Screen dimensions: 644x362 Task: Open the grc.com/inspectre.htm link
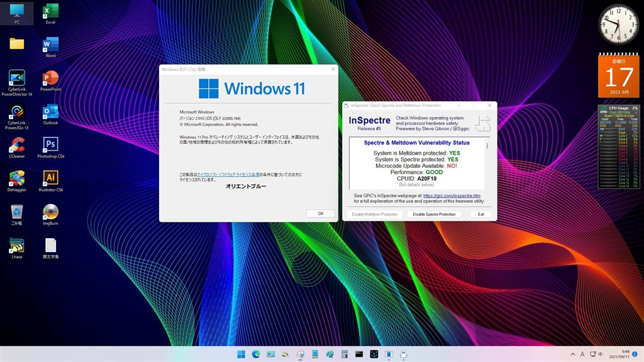tap(452, 196)
